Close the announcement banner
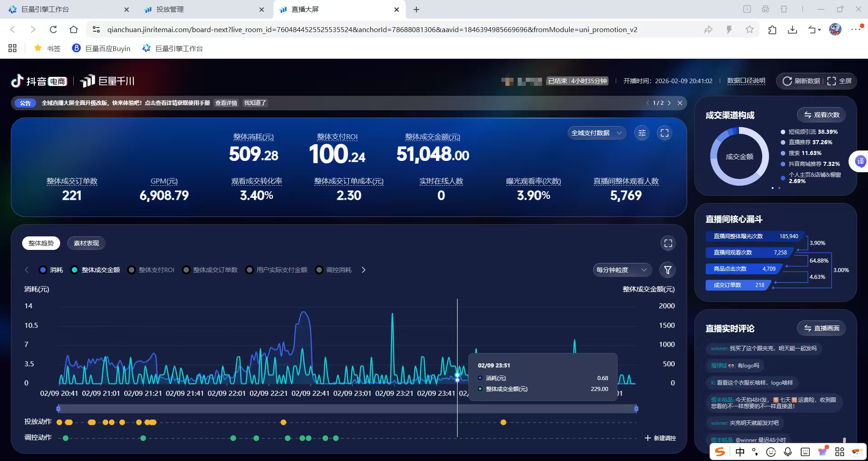Screen dimensions: 868x461 pos(679,103)
